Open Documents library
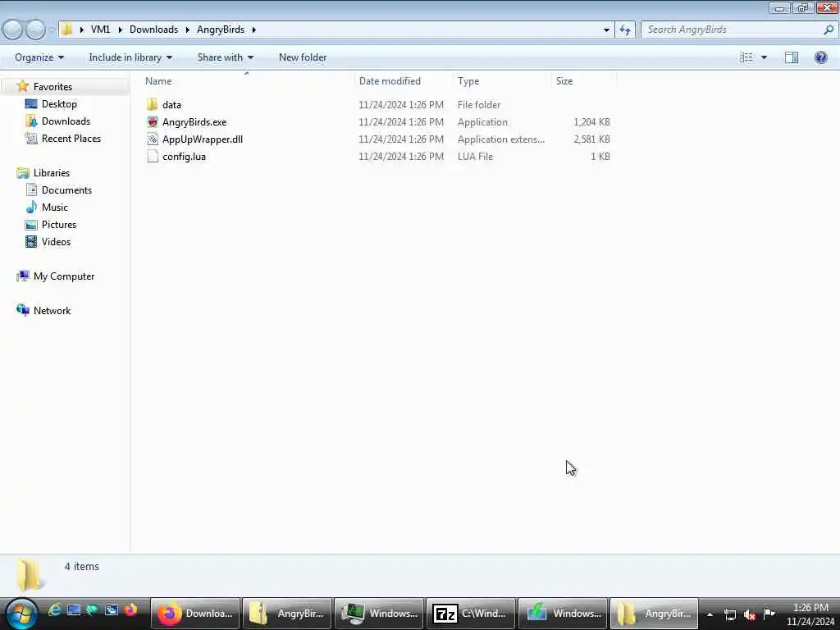840x630 pixels. 66,190
